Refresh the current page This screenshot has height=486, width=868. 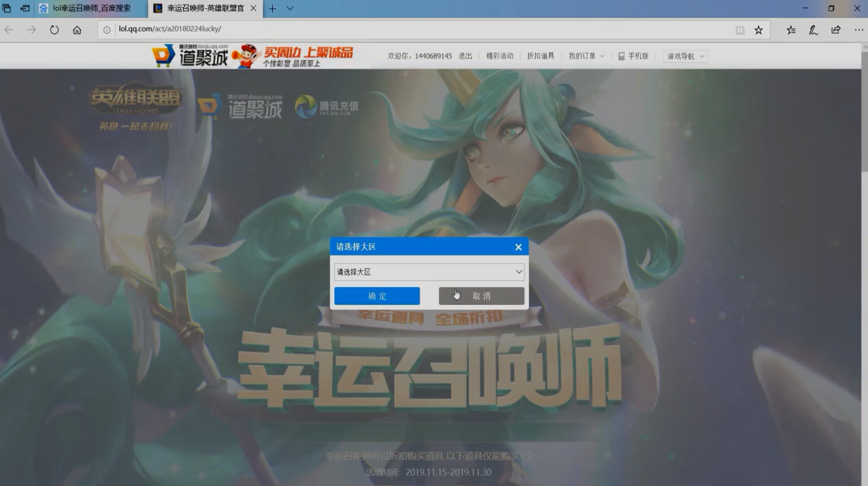click(54, 30)
